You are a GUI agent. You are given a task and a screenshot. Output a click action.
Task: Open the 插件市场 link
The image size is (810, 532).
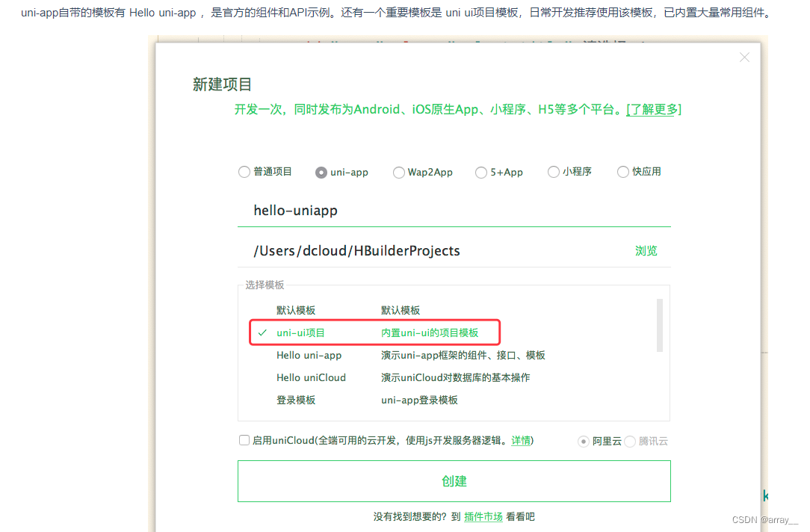point(483,516)
